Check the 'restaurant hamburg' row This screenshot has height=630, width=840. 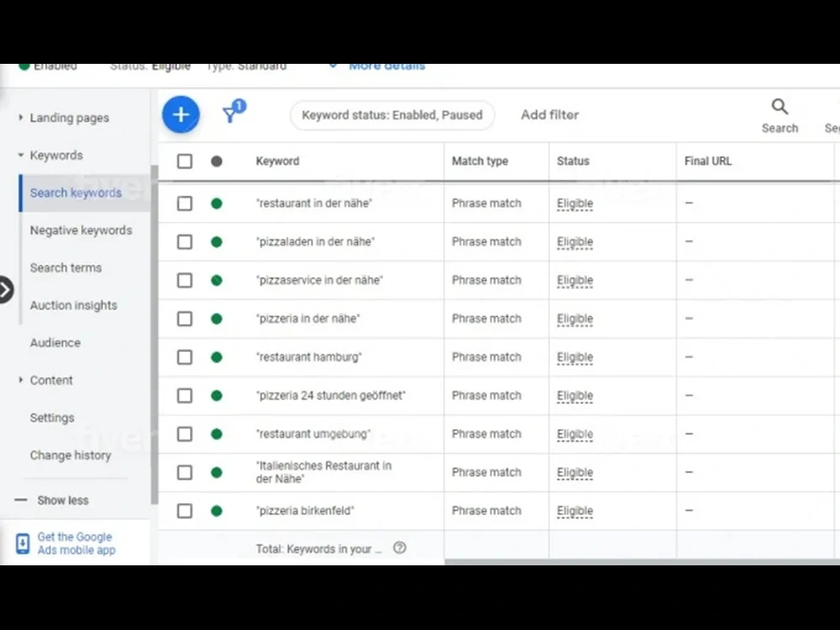(185, 357)
